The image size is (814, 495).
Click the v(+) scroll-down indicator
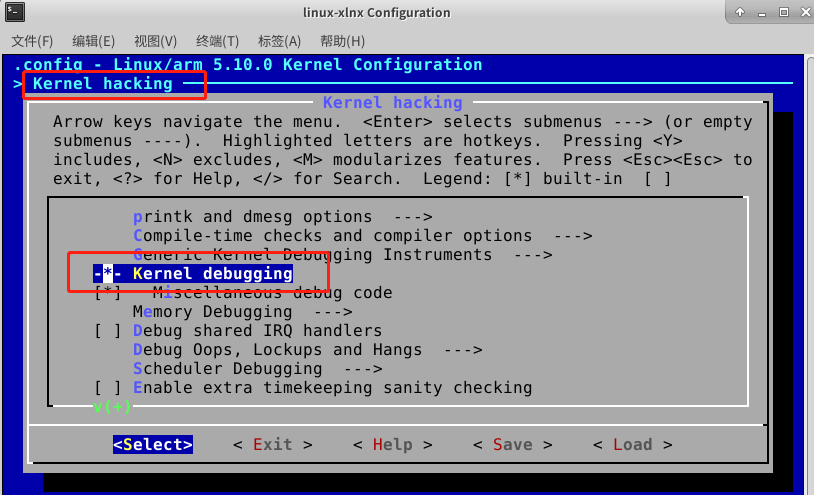pos(112,406)
